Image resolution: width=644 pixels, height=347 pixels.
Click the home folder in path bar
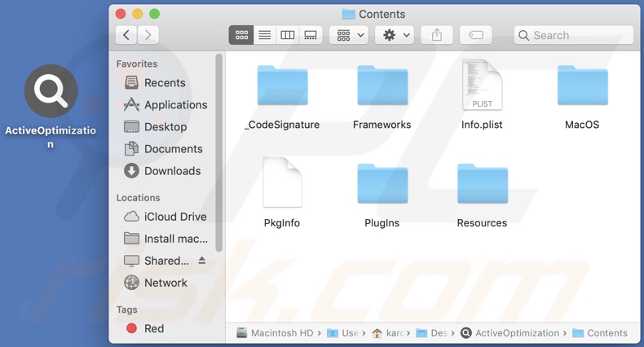tap(388, 333)
